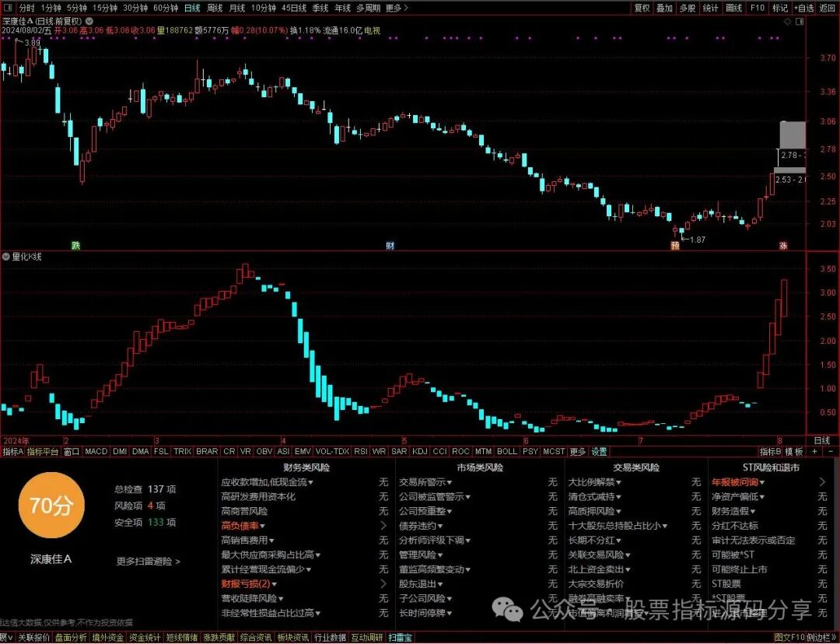Image resolution: width=840 pixels, height=644 pixels.
Task: Open the 复权 adjustment option
Action: [x=642, y=8]
